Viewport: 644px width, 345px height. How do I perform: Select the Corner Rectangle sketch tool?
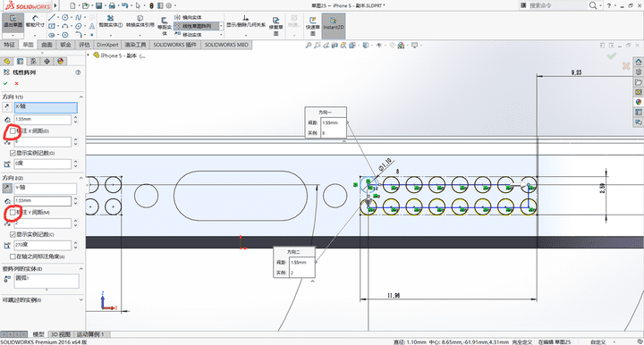tap(51, 26)
